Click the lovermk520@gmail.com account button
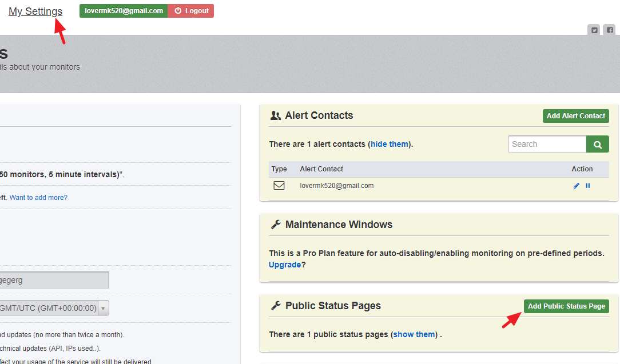Image resolution: width=620 pixels, height=364 pixels. point(124,11)
